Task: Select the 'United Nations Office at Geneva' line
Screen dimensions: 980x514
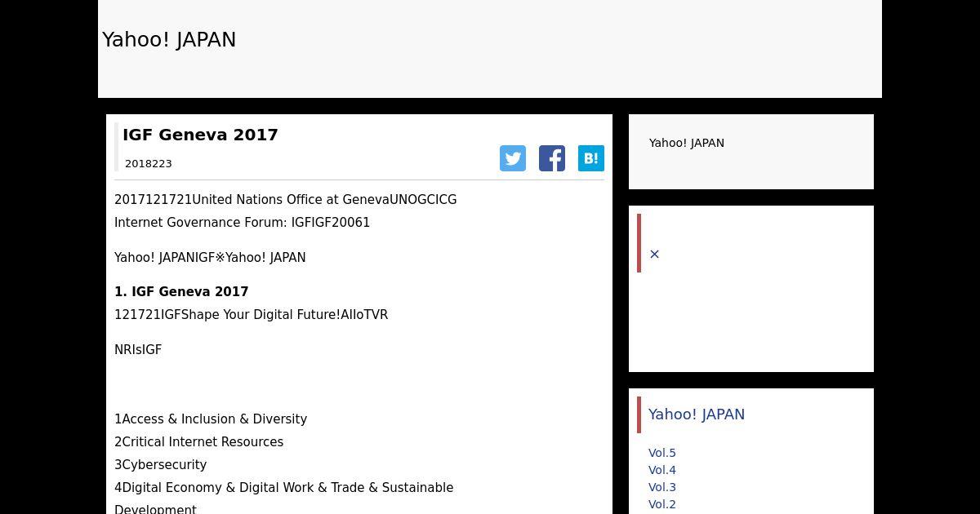Action: point(286,200)
